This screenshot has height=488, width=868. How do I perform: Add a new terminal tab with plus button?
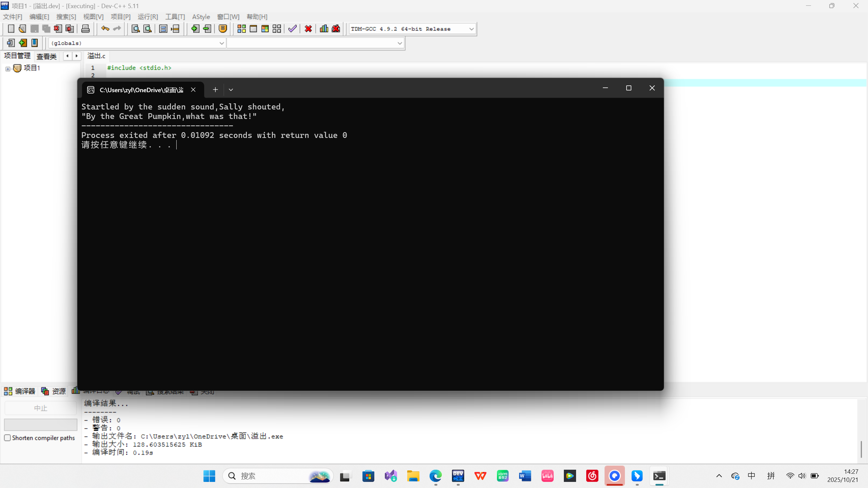[x=215, y=90]
